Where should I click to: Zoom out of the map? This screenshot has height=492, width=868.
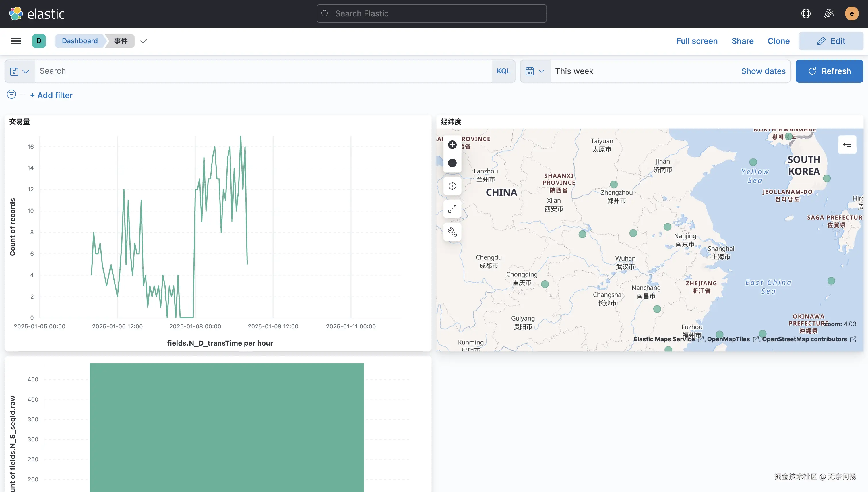coord(452,163)
